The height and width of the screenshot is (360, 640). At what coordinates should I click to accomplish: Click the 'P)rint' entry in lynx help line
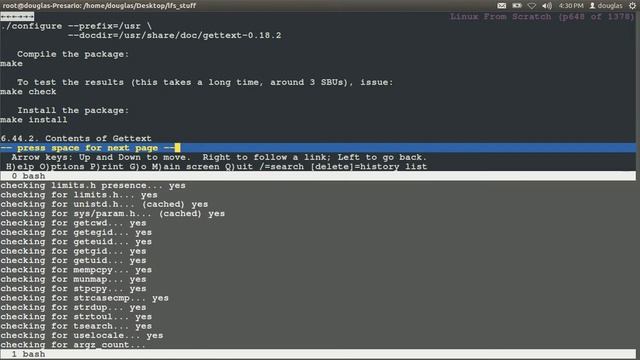tap(107, 167)
